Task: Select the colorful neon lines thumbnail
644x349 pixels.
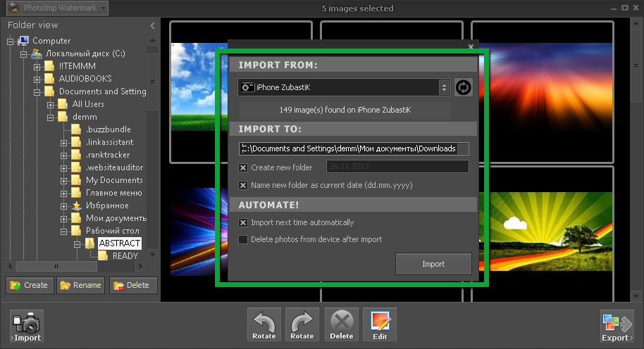Action: click(x=199, y=231)
